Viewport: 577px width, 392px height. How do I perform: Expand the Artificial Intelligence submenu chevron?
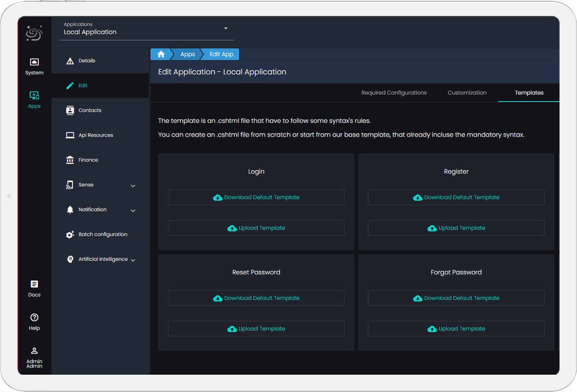(133, 260)
